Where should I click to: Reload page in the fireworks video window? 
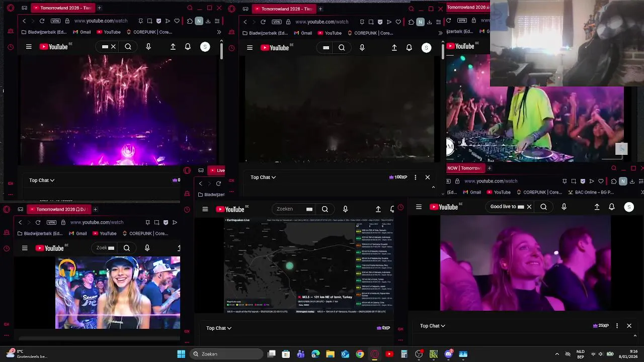coord(42,21)
